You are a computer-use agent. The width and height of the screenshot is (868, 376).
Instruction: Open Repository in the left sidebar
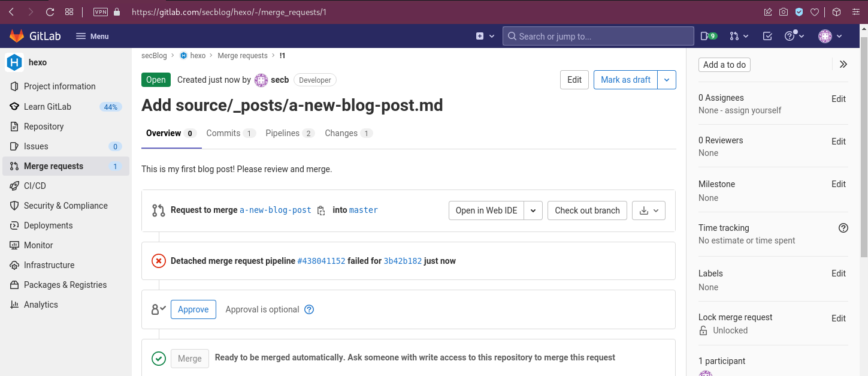click(44, 127)
